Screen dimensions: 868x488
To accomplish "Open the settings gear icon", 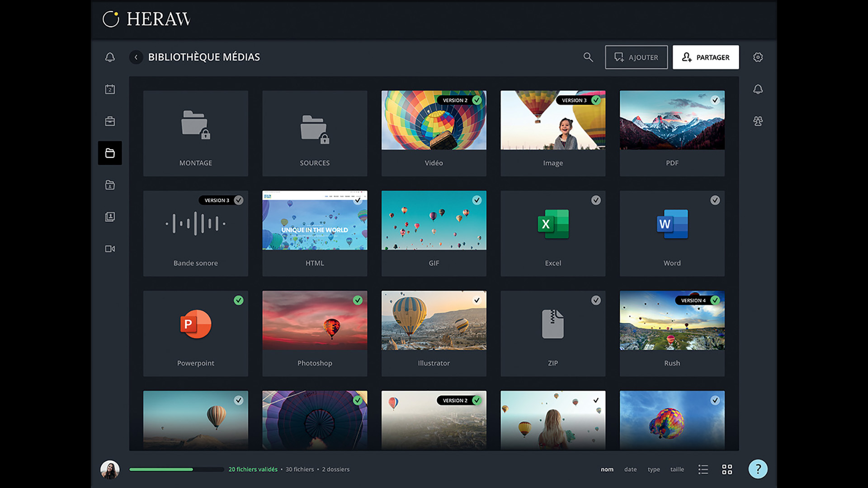I will pyautogui.click(x=758, y=57).
